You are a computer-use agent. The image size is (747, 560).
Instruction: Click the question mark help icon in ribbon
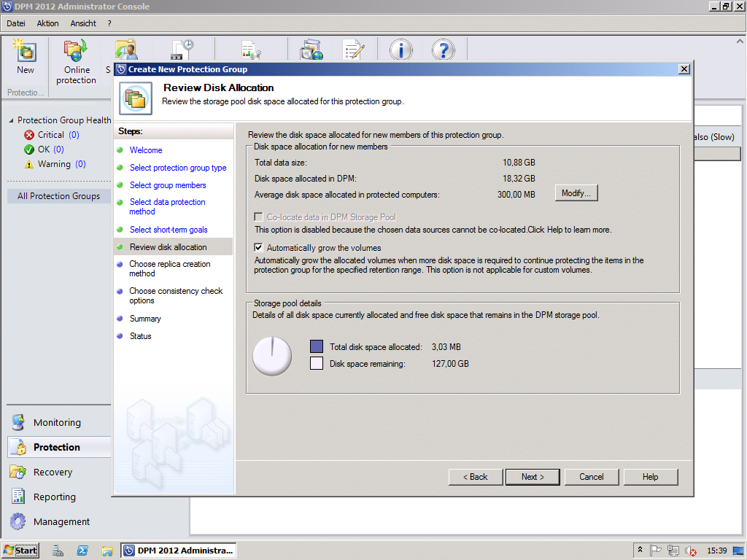(x=443, y=50)
